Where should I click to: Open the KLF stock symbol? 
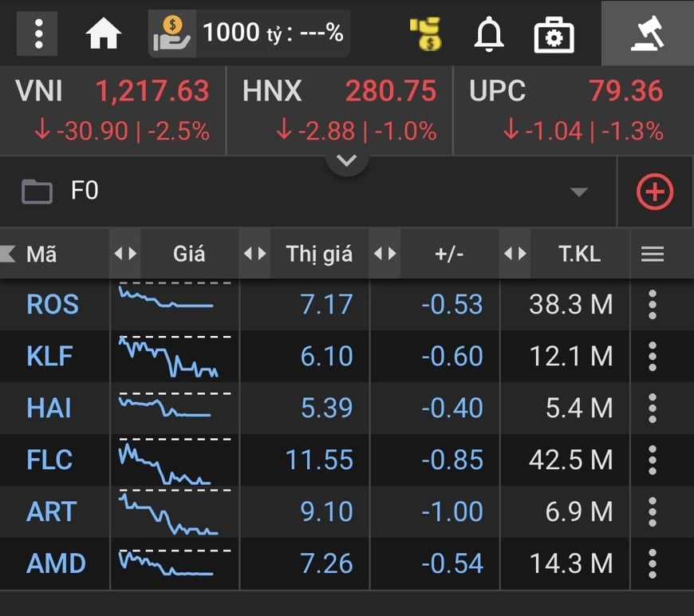pos(49,356)
